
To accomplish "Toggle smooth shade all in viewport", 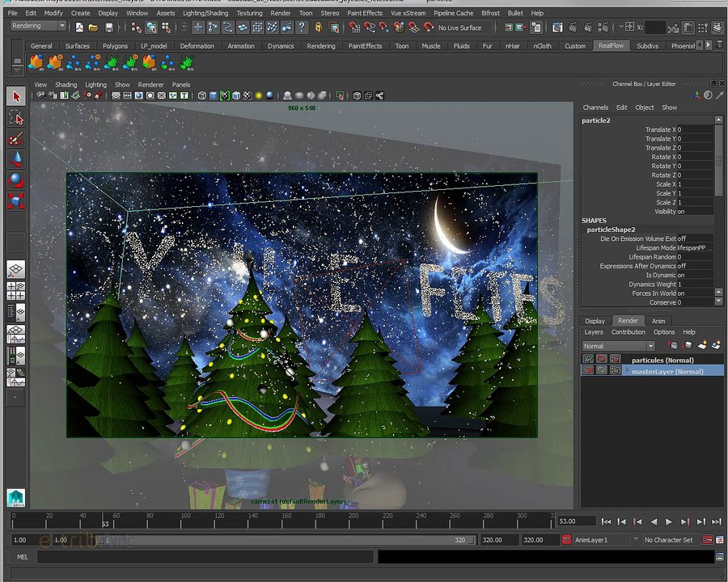I will click(x=213, y=95).
